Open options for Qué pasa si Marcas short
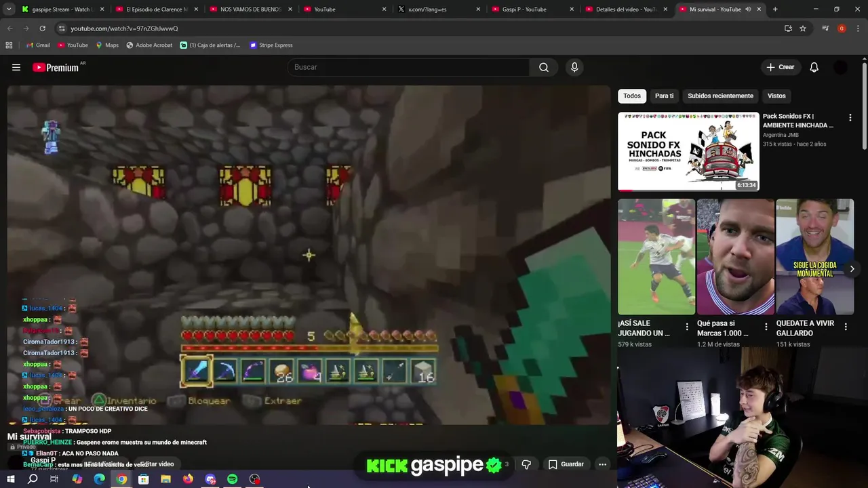 [766, 327]
